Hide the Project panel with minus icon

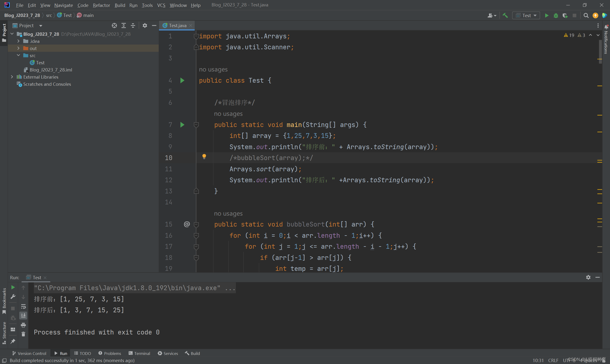tap(154, 25)
